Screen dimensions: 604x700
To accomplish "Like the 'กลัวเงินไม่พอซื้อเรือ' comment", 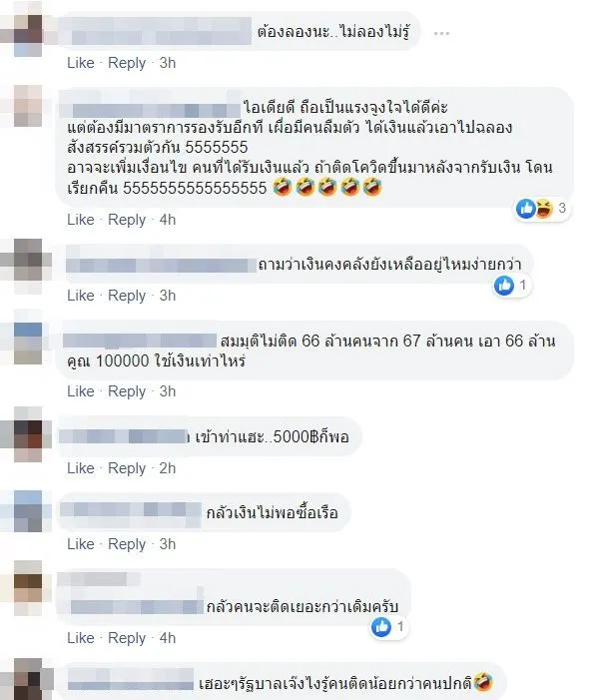I will [x=81, y=544].
